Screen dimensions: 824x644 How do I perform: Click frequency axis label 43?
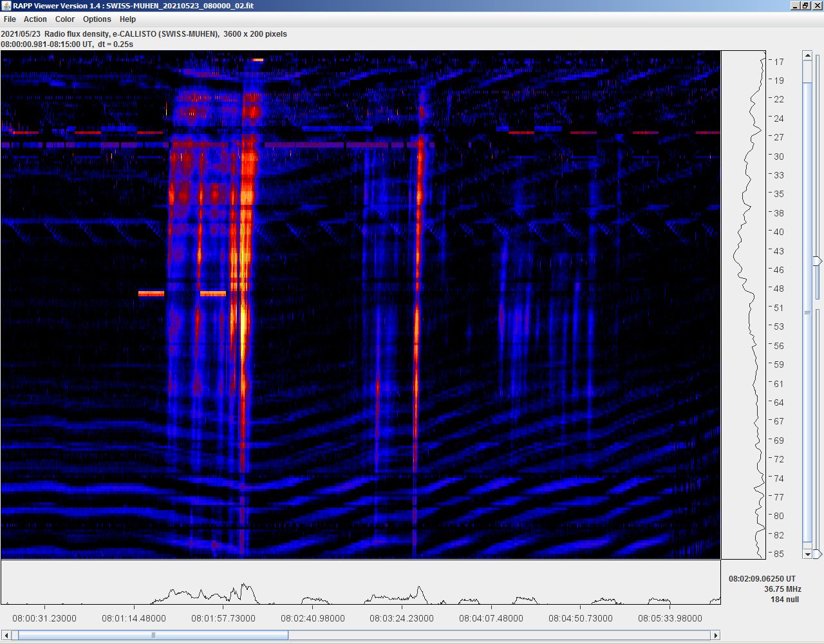pos(779,251)
